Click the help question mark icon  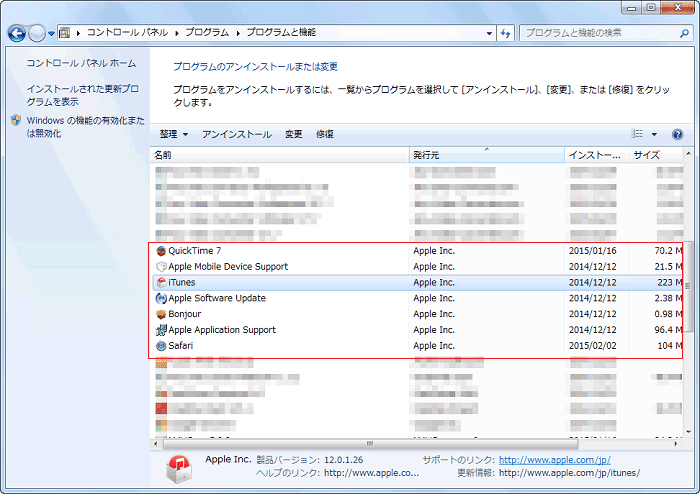(677, 134)
